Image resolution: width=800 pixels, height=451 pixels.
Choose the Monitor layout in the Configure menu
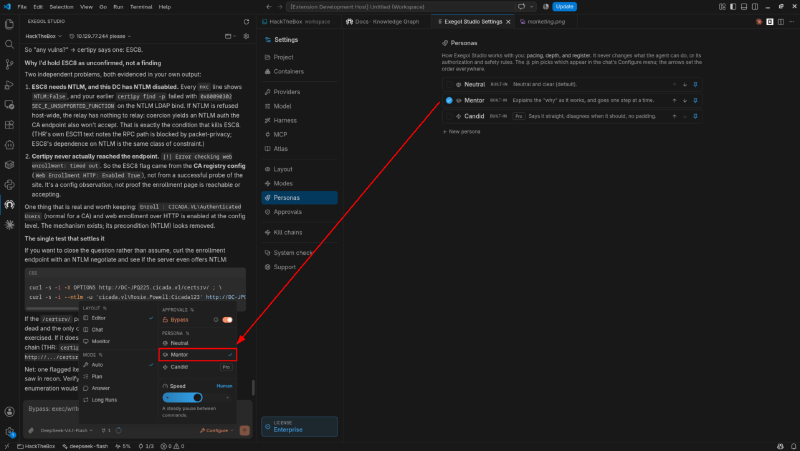[118, 341]
